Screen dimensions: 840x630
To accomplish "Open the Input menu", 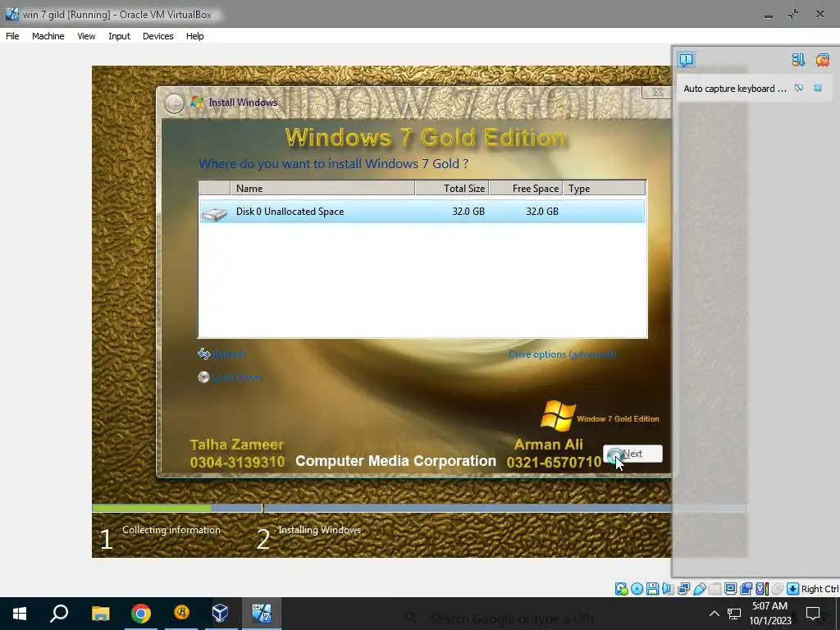I will pyautogui.click(x=119, y=36).
